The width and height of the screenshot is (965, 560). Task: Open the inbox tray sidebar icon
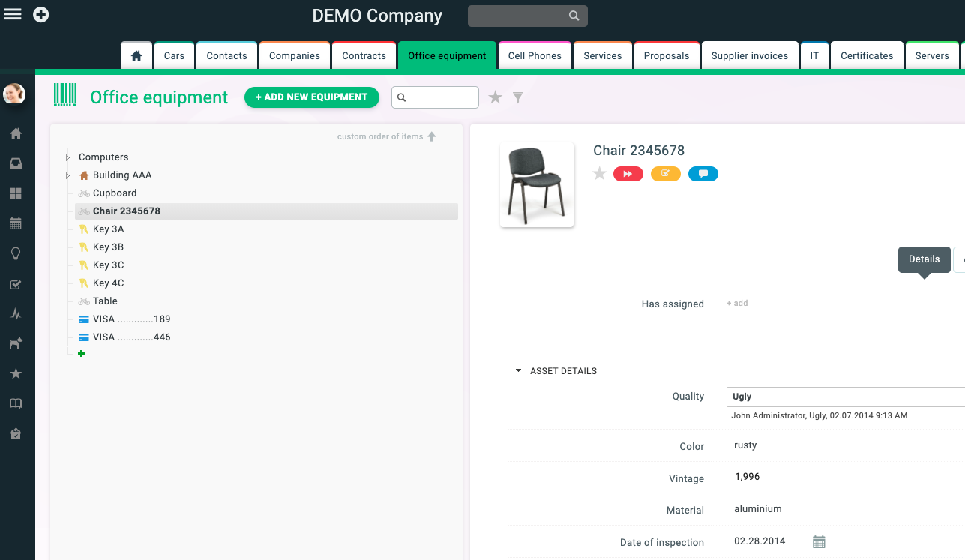(x=15, y=164)
